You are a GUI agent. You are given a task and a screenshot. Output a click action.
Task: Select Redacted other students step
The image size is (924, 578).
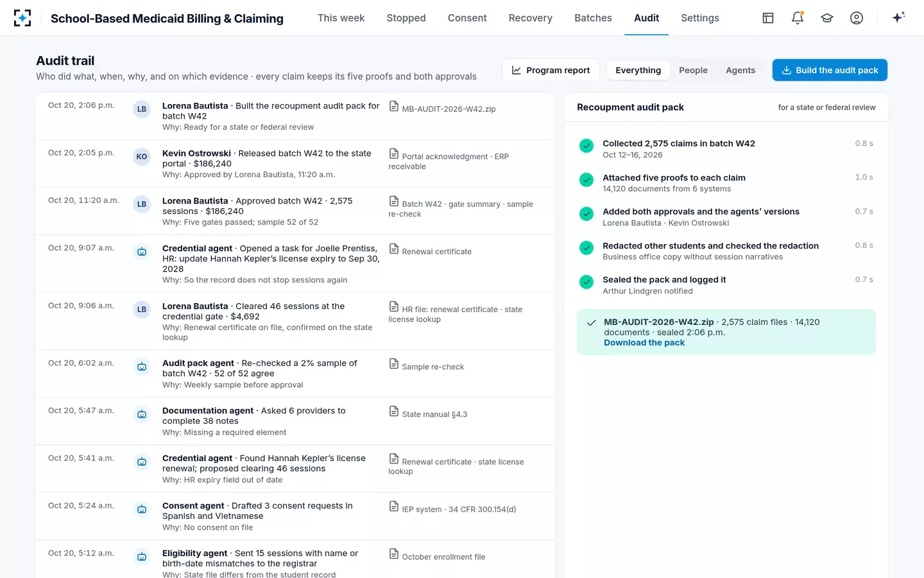tap(726, 251)
